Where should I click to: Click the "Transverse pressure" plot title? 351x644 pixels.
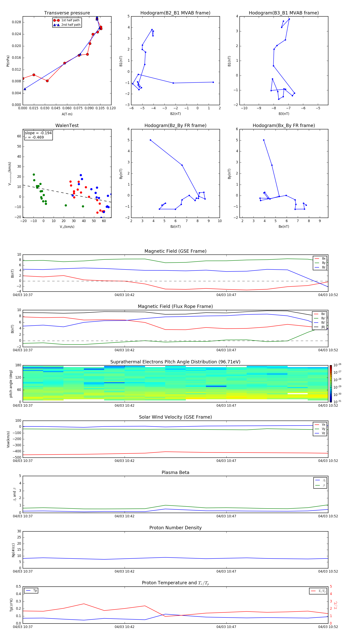pos(67,13)
